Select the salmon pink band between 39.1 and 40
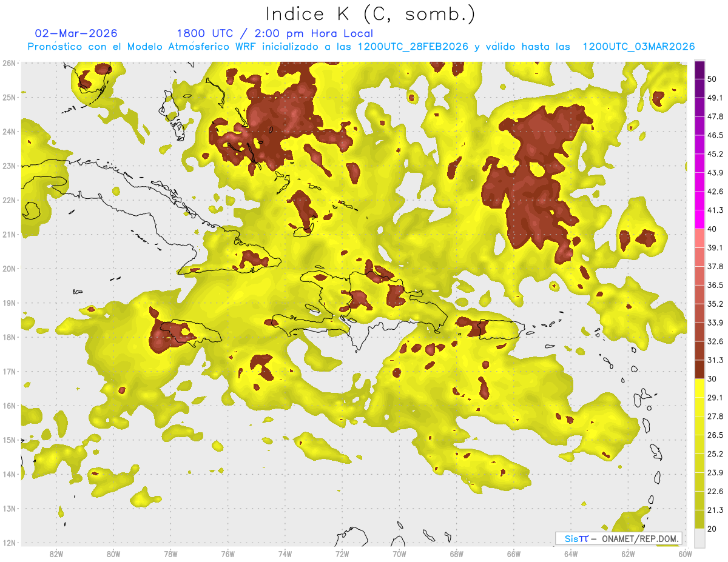The height and width of the screenshot is (562, 728). point(699,238)
